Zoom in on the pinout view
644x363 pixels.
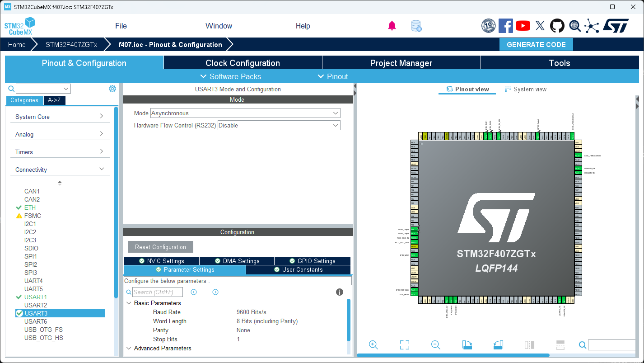pyautogui.click(x=373, y=344)
